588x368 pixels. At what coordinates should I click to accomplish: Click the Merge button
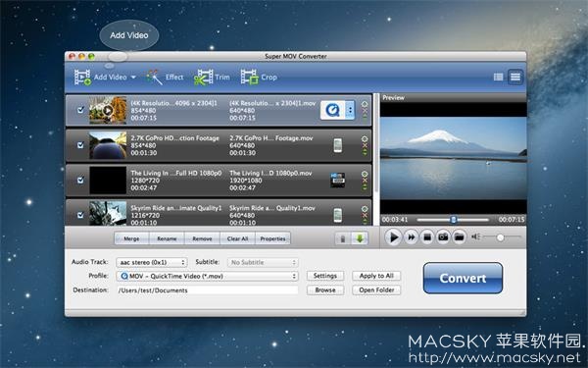(131, 238)
